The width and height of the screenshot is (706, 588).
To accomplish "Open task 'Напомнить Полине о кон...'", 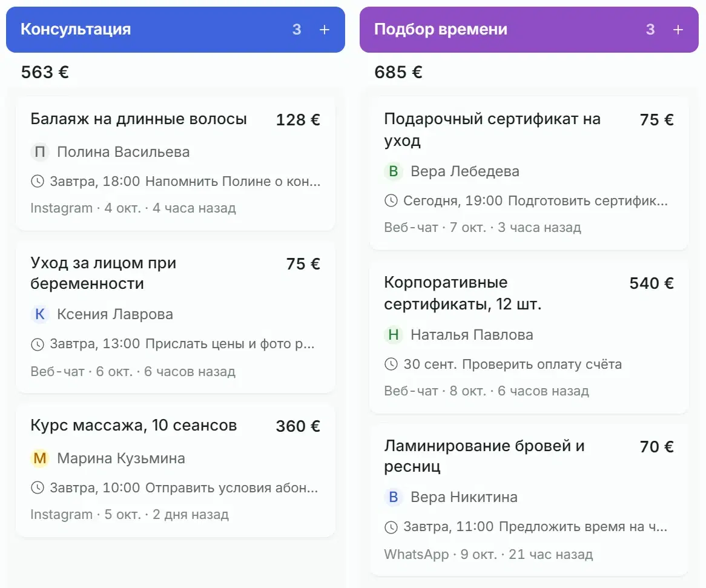I will [233, 182].
